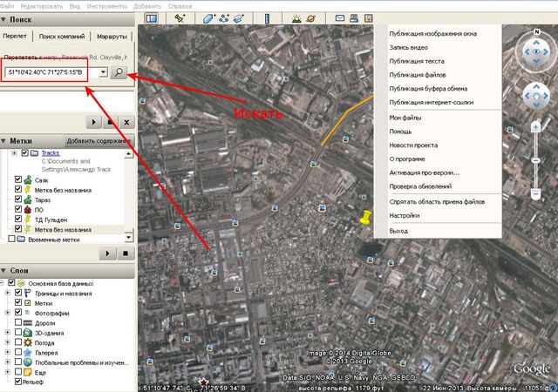Clear search results with the X button
This screenshot has height=392, width=558.
(x=126, y=122)
